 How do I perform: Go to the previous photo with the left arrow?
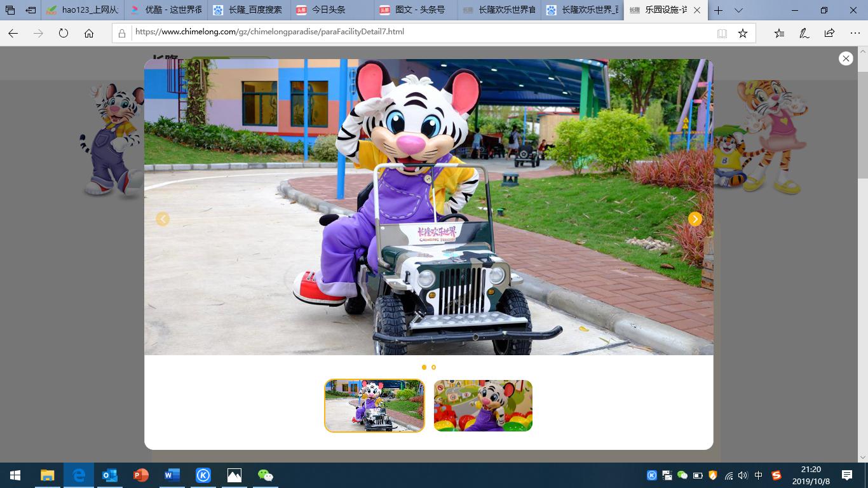click(163, 219)
